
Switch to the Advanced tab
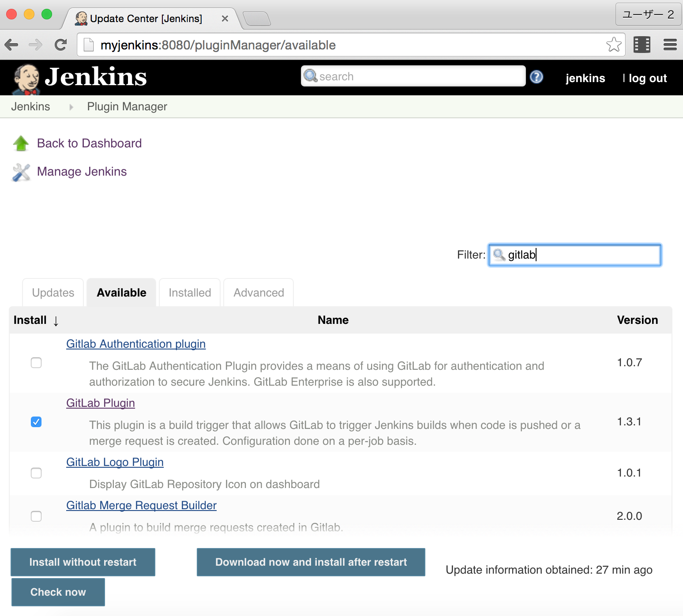pyautogui.click(x=258, y=292)
